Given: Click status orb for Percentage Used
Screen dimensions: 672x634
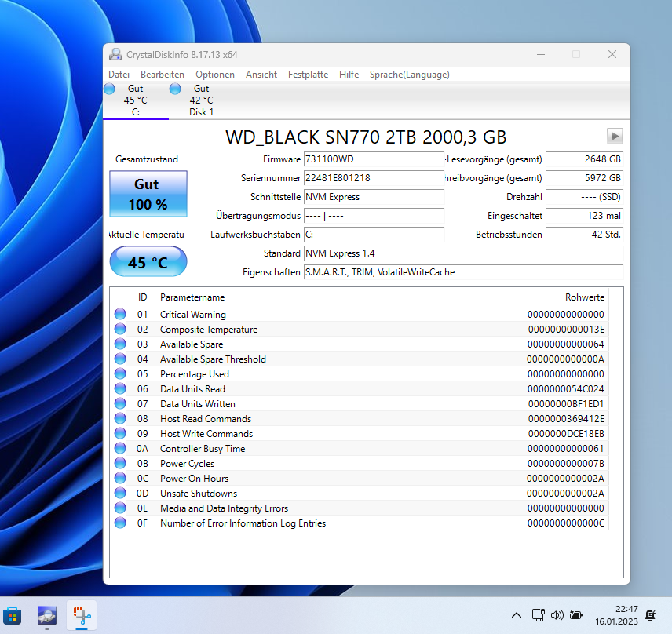Looking at the screenshot, I should [120, 374].
